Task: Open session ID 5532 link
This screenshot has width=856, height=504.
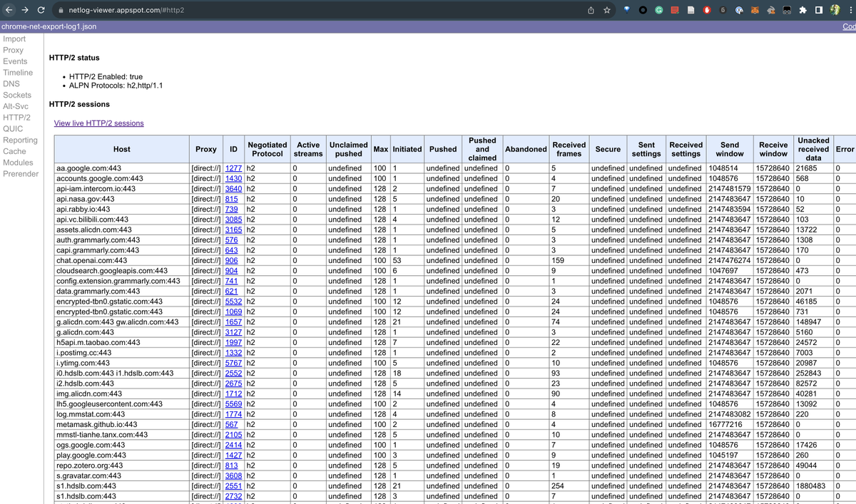Action: (233, 302)
